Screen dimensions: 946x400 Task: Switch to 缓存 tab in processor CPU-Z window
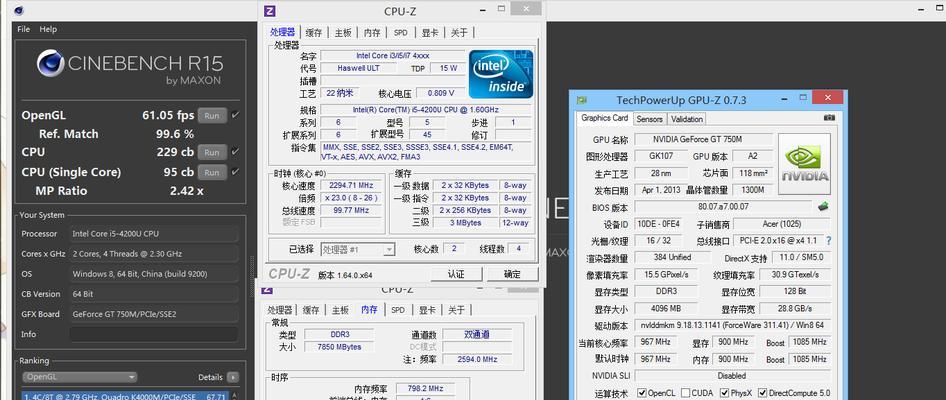coord(314,33)
